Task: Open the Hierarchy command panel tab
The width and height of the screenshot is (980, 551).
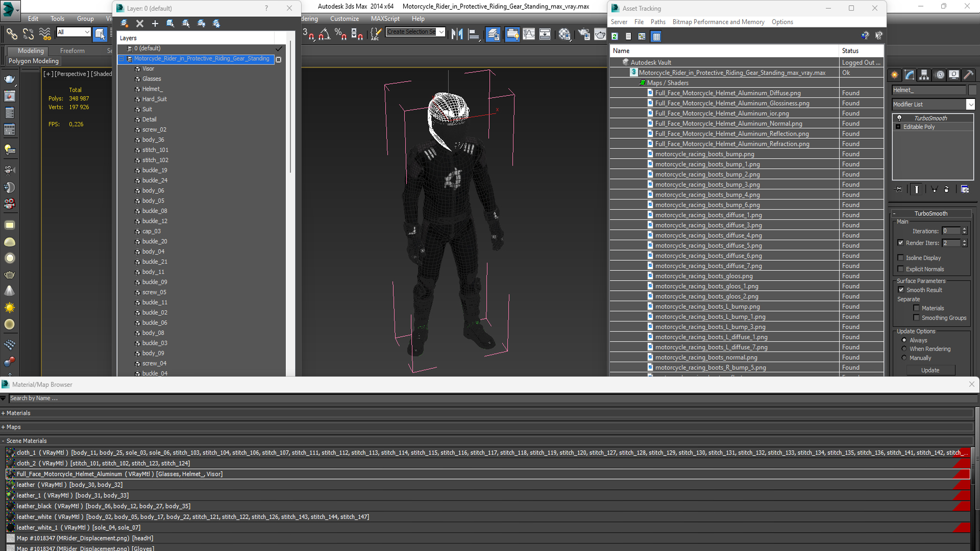Action: (x=924, y=75)
